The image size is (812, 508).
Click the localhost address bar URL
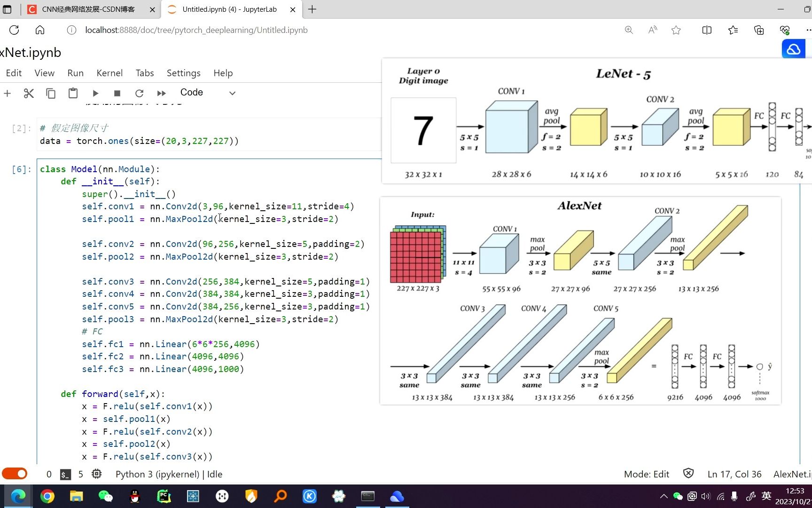pyautogui.click(x=196, y=30)
